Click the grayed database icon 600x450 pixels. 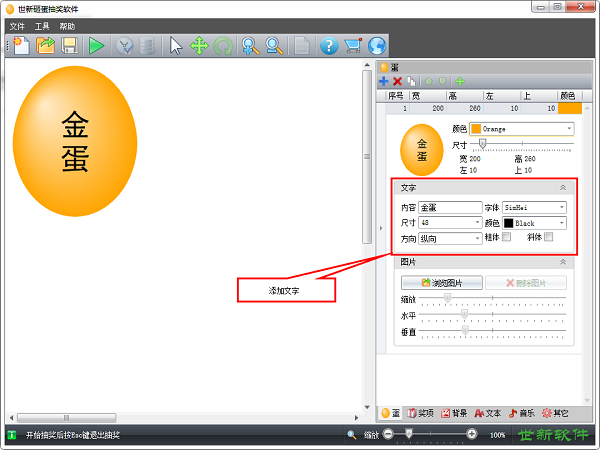point(147,46)
